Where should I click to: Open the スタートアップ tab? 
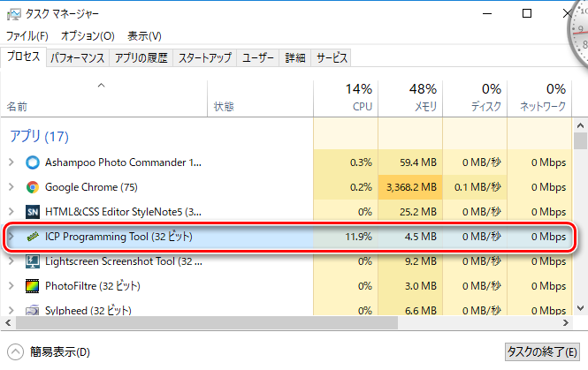pos(204,58)
